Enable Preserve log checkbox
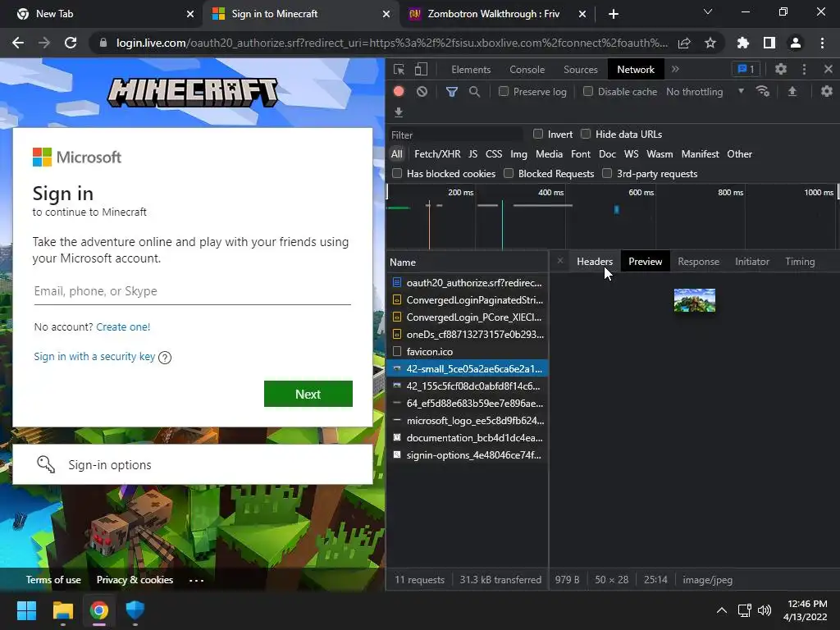The width and height of the screenshot is (840, 630). [504, 91]
